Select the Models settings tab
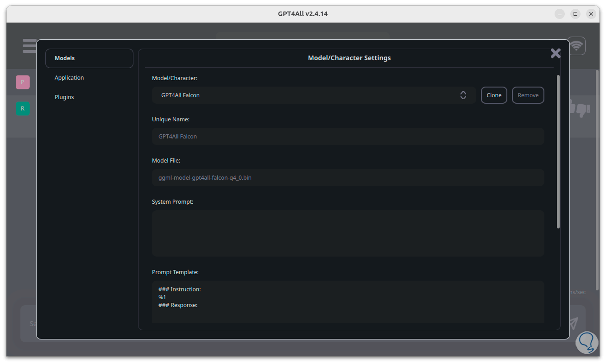The width and height of the screenshot is (606, 364). point(89,58)
